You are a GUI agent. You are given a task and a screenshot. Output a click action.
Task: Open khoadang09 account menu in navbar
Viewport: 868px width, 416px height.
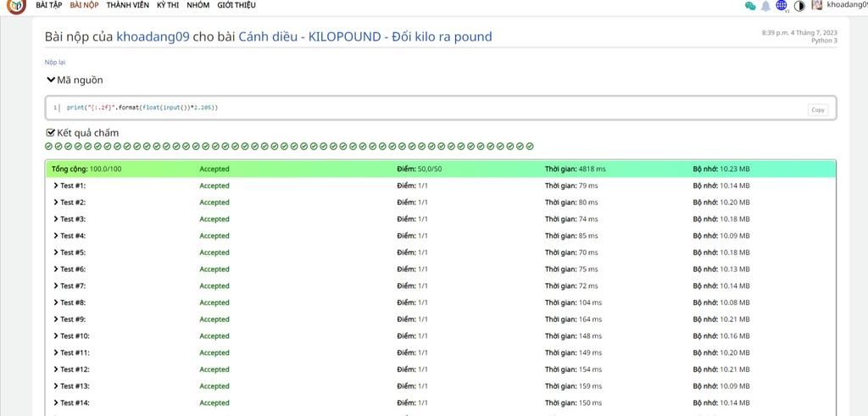pyautogui.click(x=847, y=5)
